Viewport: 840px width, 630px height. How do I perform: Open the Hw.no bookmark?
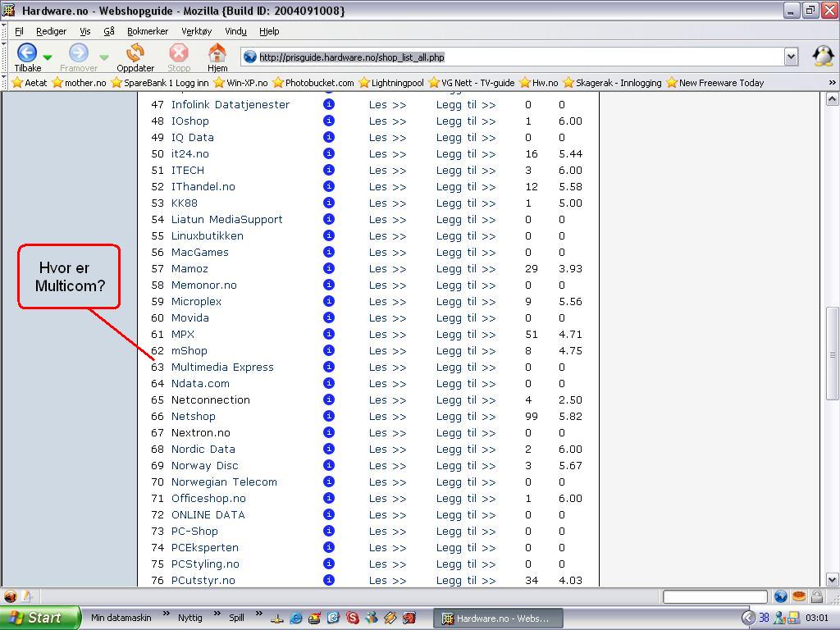click(539, 83)
